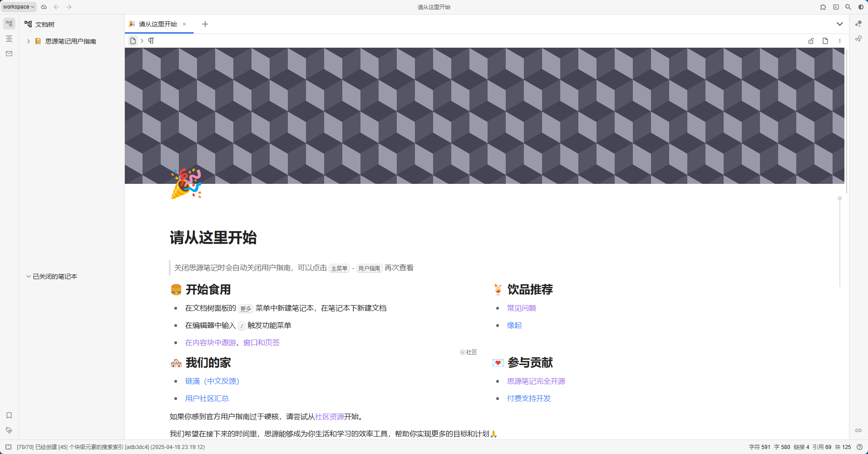
Task: Click the 我们的家 heading
Action: point(208,363)
